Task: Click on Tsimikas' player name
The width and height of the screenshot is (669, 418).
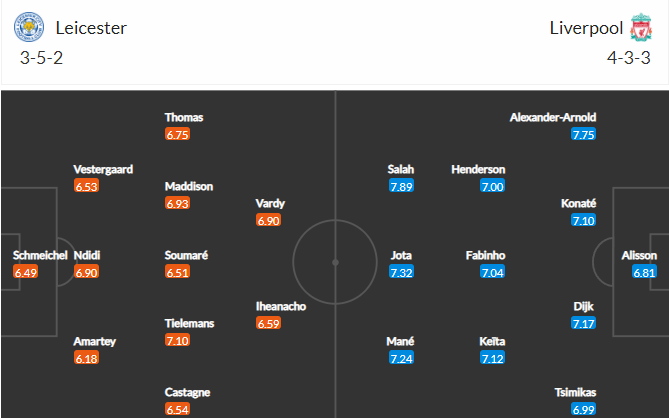Action: [x=575, y=392]
